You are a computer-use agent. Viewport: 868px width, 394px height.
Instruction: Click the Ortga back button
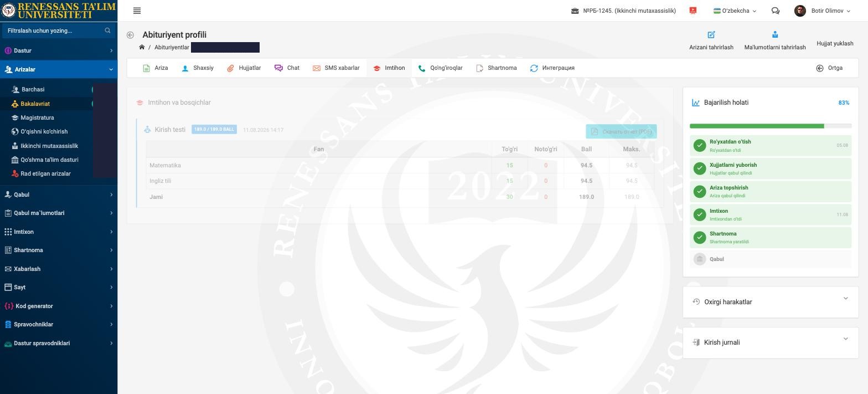coord(829,68)
